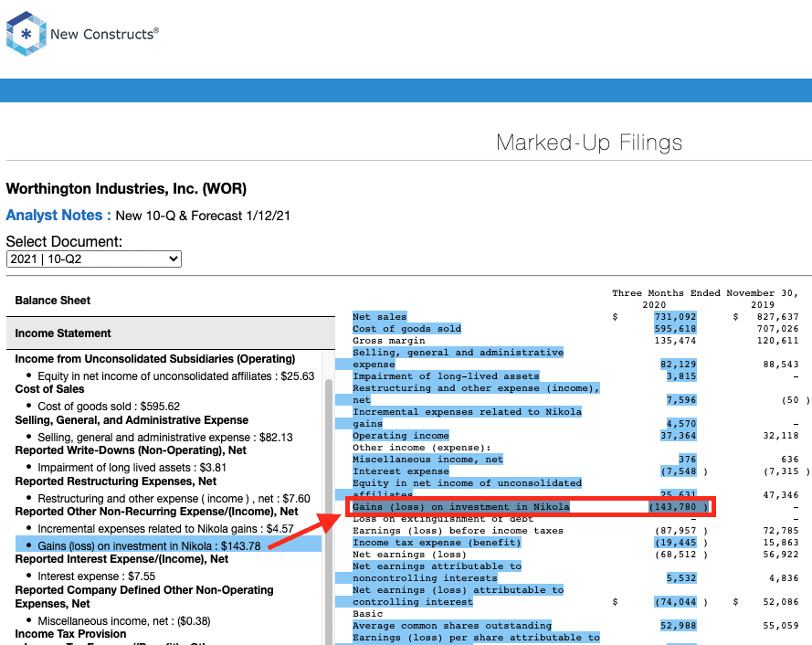Select 'Equity in net income of unconsolidated affiliates : $25.63'
The height and width of the screenshot is (645, 812).
pos(176,376)
